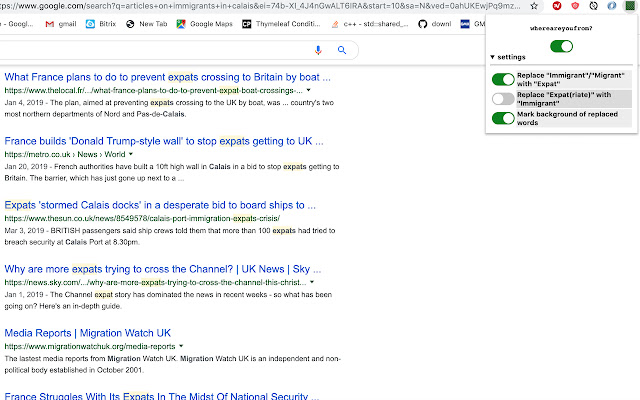Click the browser address bar URL
Viewport: 640px width, 400px height.
click(260, 6)
